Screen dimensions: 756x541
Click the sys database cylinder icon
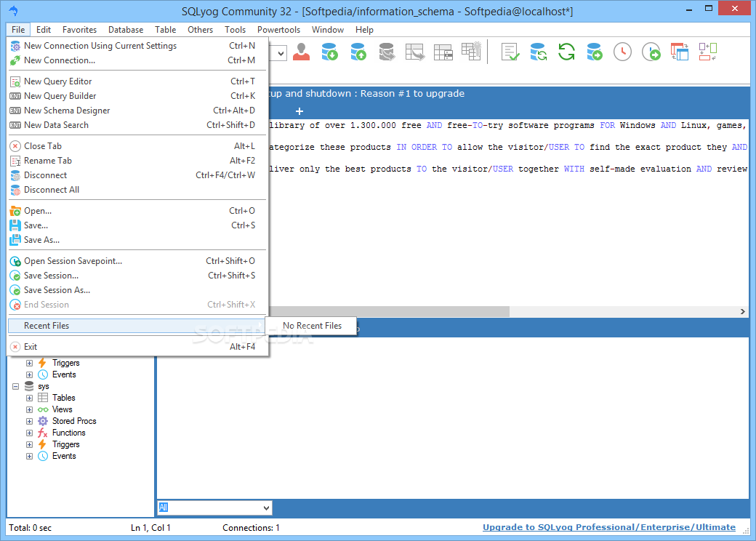(29, 386)
